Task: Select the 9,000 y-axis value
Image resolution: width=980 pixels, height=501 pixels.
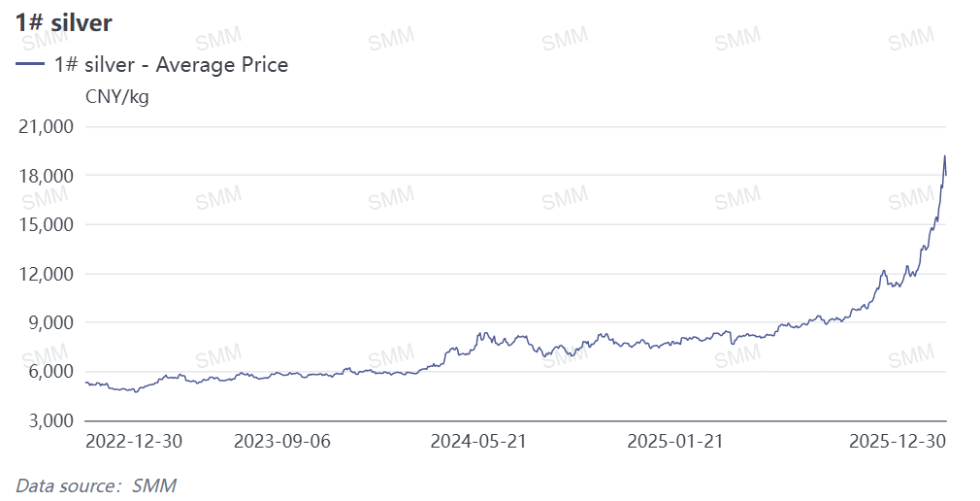Action: tap(51, 322)
